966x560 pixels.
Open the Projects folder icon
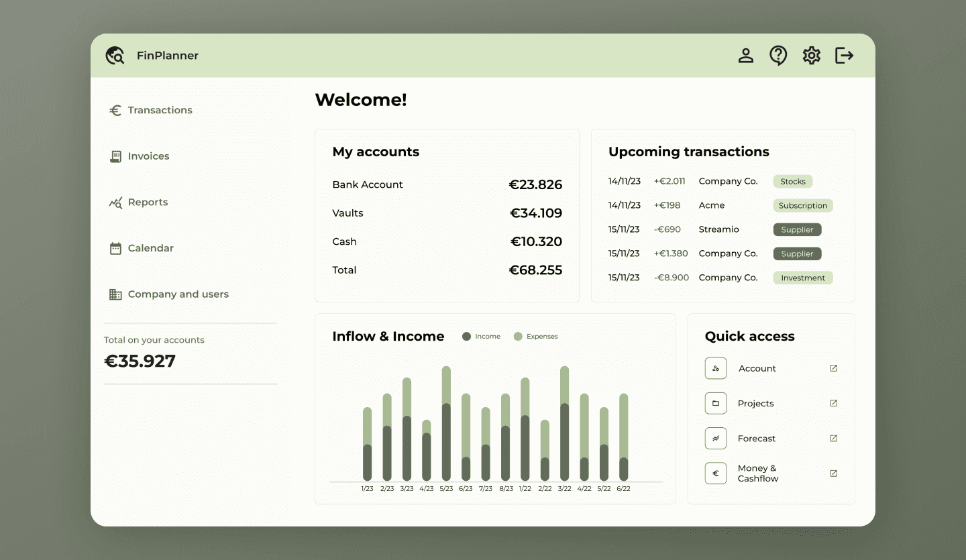click(x=716, y=403)
